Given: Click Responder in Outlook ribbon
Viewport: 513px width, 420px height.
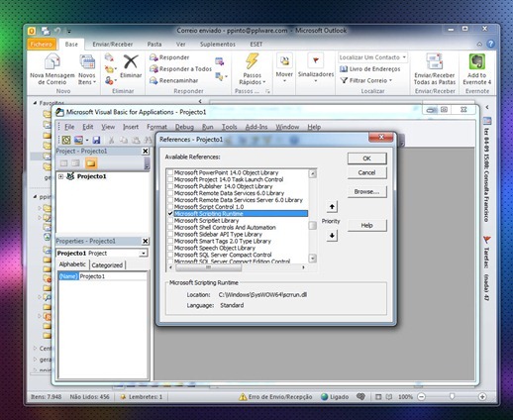Looking at the screenshot, I should 169,57.
